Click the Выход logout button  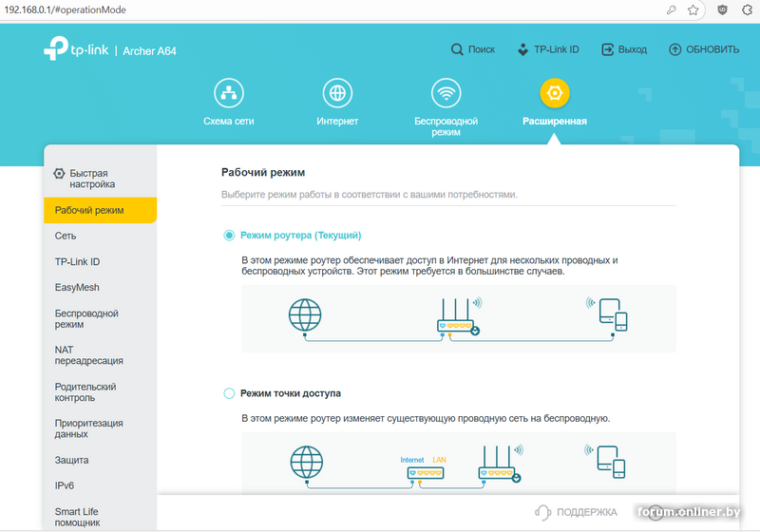coord(624,49)
